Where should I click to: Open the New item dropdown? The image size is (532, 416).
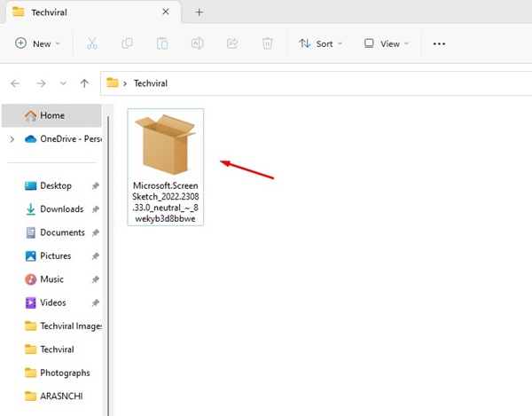click(37, 43)
